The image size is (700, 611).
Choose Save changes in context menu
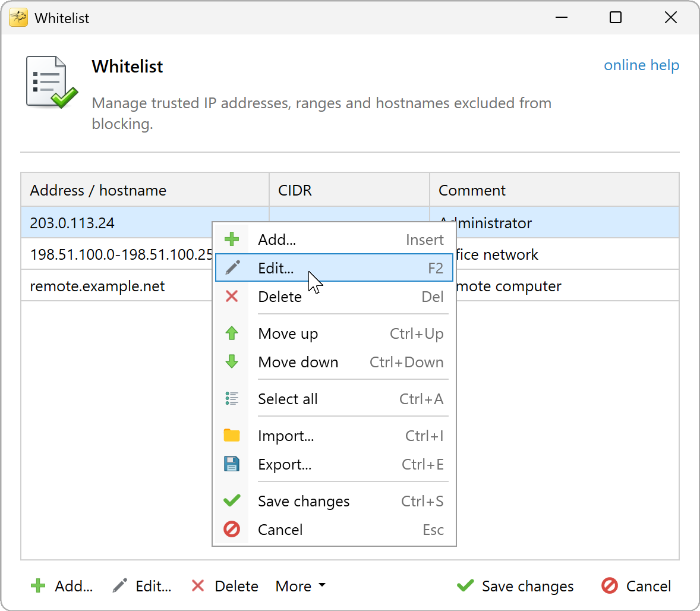334,500
